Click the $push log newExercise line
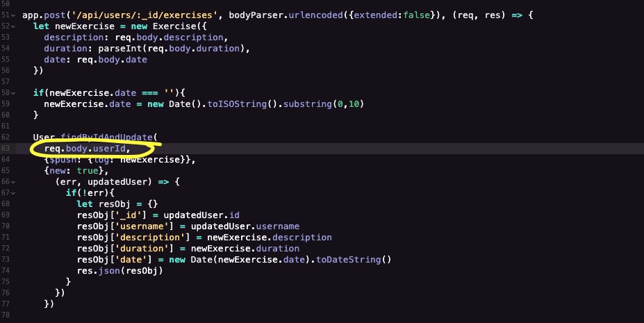 click(120, 159)
